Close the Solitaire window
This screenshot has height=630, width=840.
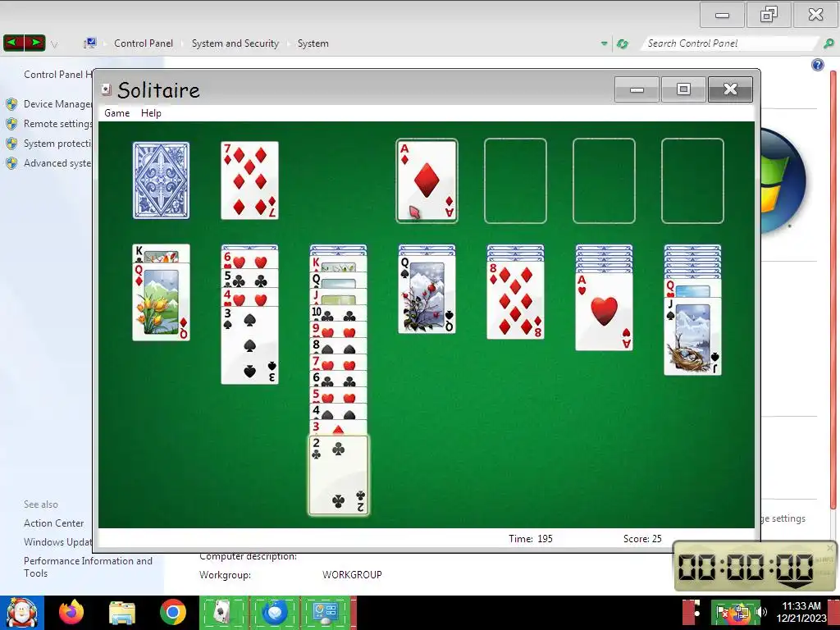coord(730,89)
